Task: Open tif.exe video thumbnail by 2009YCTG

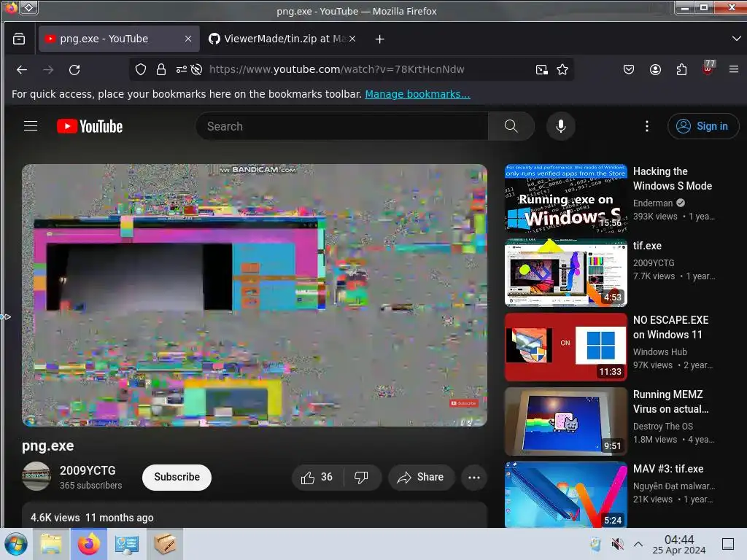Action: 566,273
